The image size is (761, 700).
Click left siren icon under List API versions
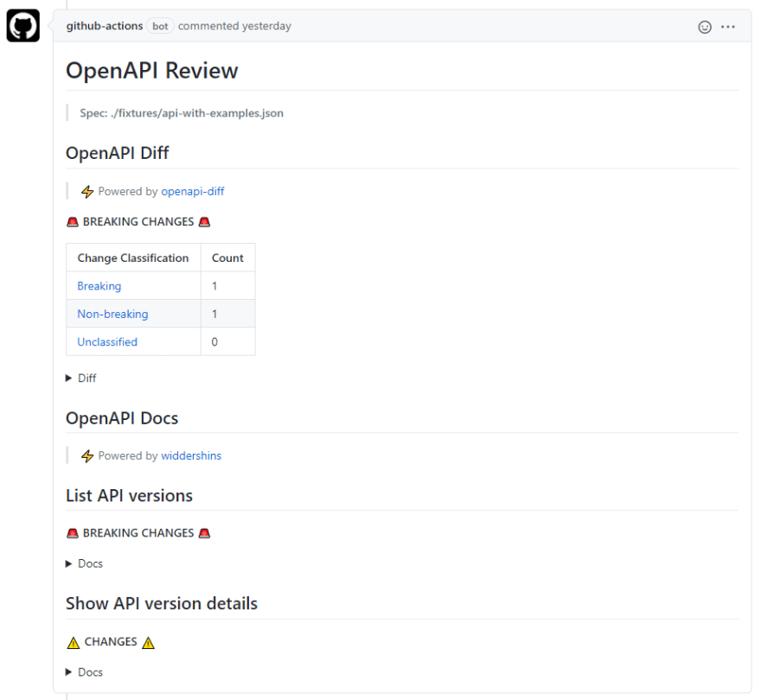point(73,533)
